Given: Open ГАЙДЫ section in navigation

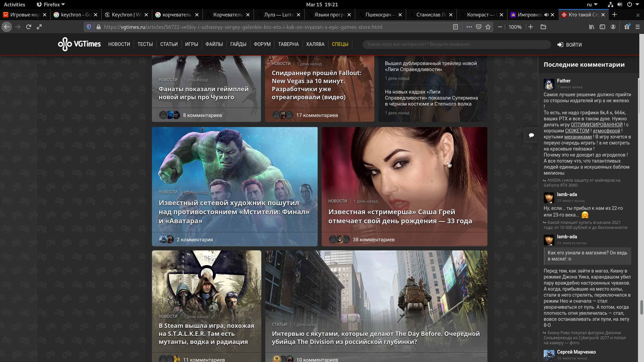Looking at the screenshot, I should pos(238,44).
